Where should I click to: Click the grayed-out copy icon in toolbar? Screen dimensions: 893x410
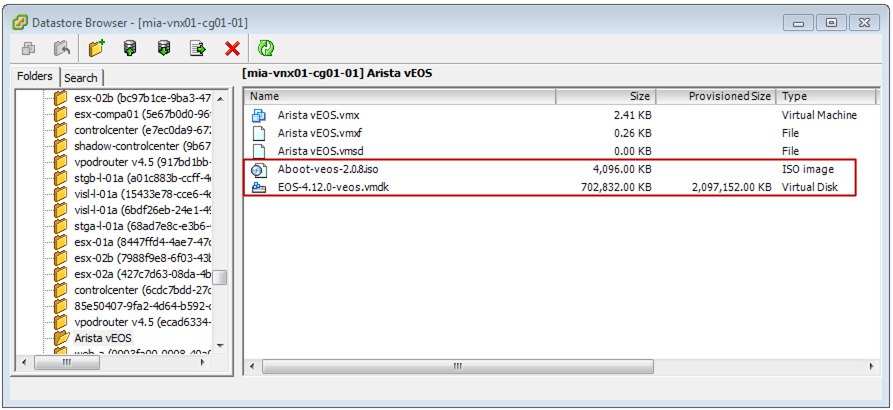(29, 49)
